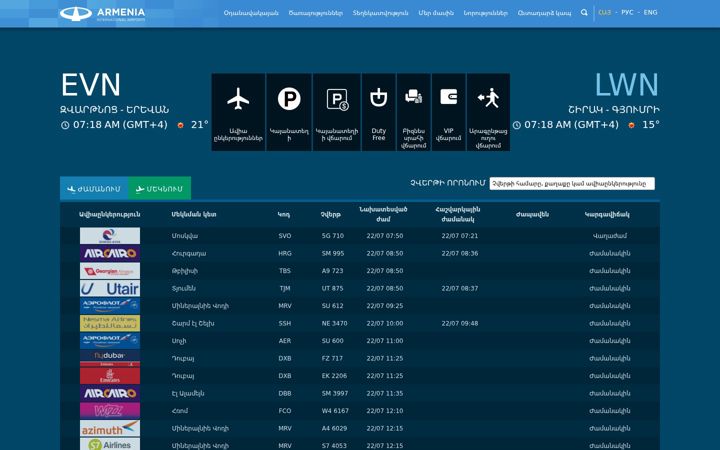Open the VIP payment wallet tile
Image resolution: width=720 pixels, height=450 pixels.
pos(448,112)
